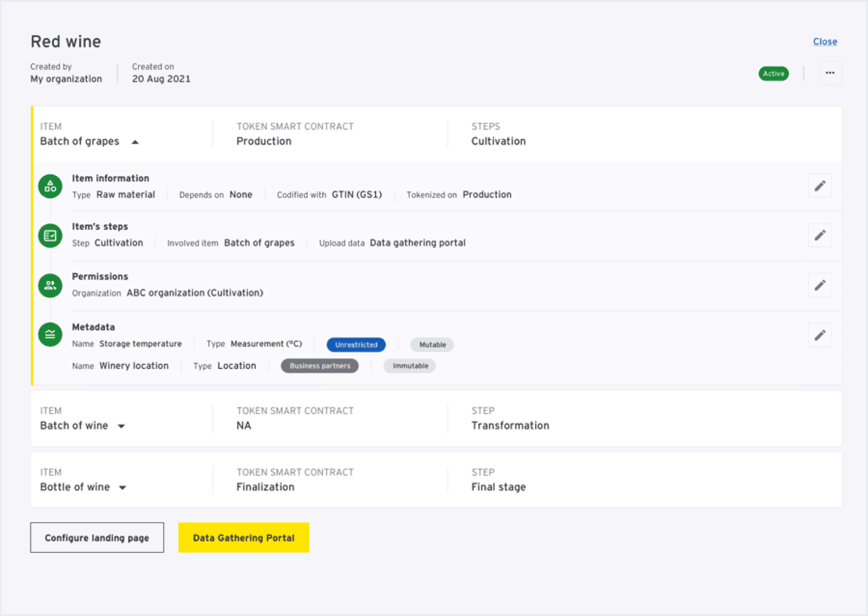The height and width of the screenshot is (616, 868).
Task: Click the Item information shapes icon
Action: coord(50,186)
